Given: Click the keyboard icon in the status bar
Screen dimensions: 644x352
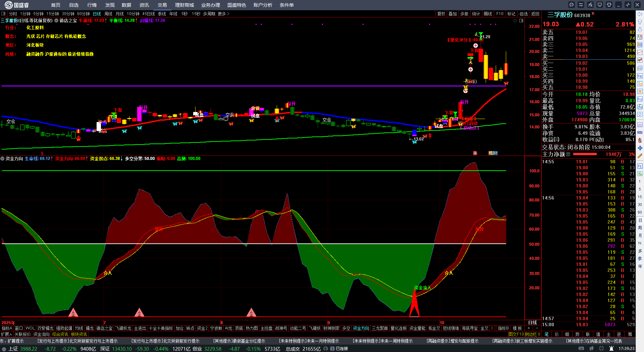Looking at the screenshot, I should click(581, 349).
